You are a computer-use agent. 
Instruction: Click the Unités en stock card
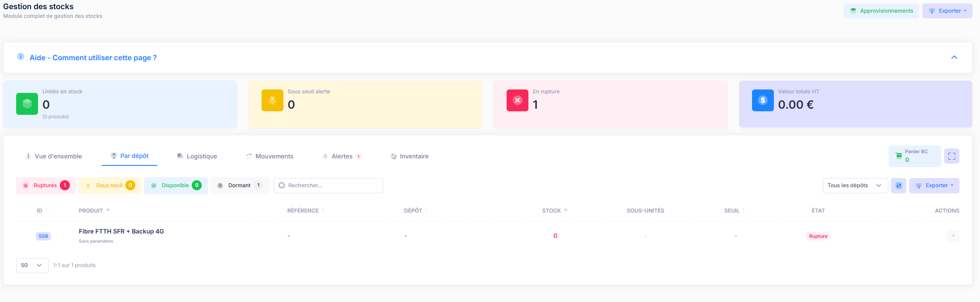tap(120, 104)
